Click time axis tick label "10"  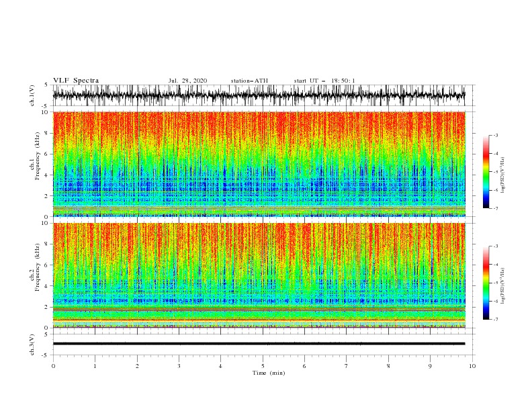(x=472, y=366)
